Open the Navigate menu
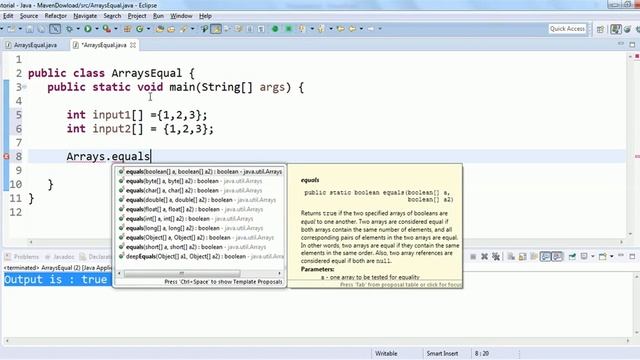The width and height of the screenshot is (640, 360). (85, 16)
